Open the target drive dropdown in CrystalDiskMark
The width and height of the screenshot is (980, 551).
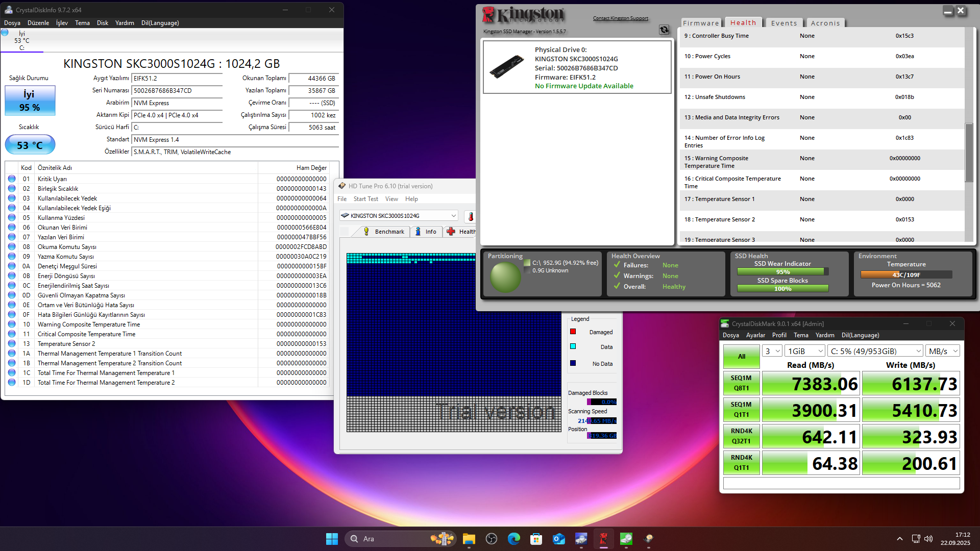(875, 351)
